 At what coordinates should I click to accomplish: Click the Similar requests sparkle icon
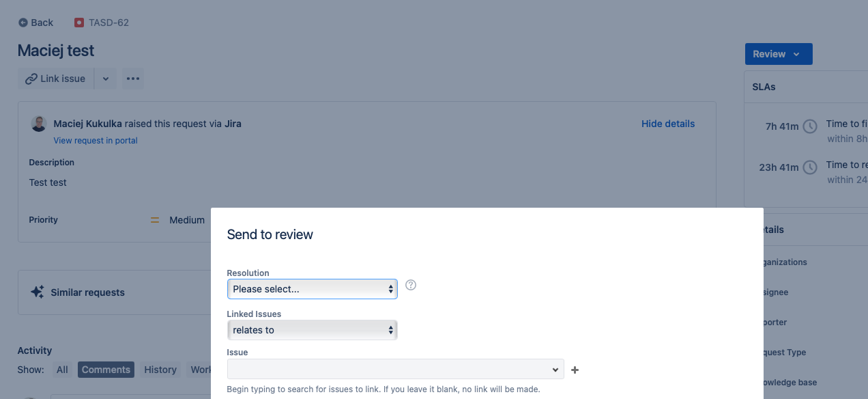pyautogui.click(x=38, y=292)
